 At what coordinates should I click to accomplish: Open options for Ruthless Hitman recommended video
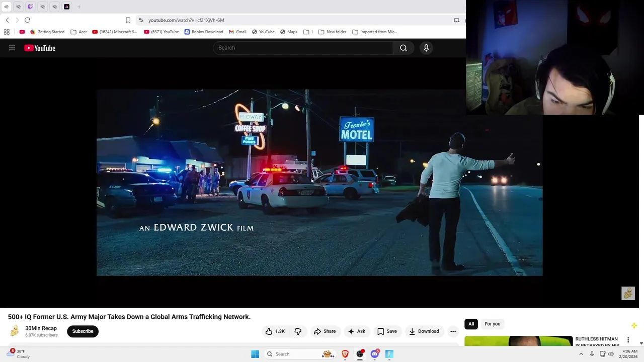click(628, 340)
